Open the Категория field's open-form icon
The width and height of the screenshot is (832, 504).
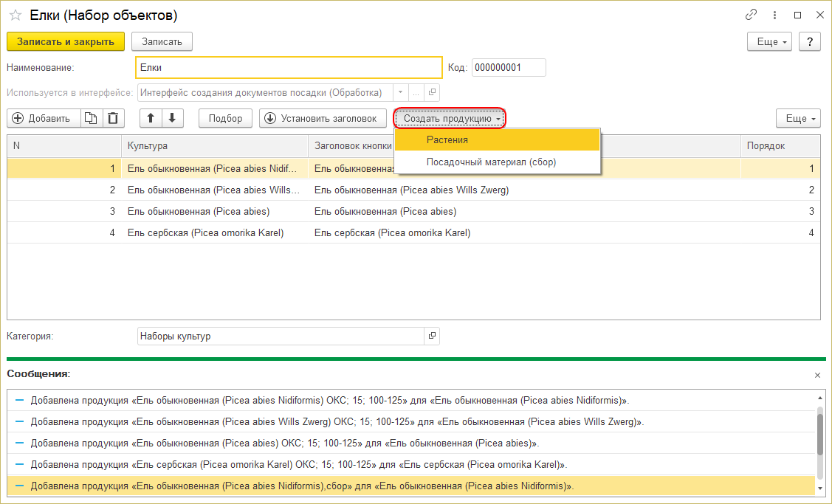(x=432, y=336)
